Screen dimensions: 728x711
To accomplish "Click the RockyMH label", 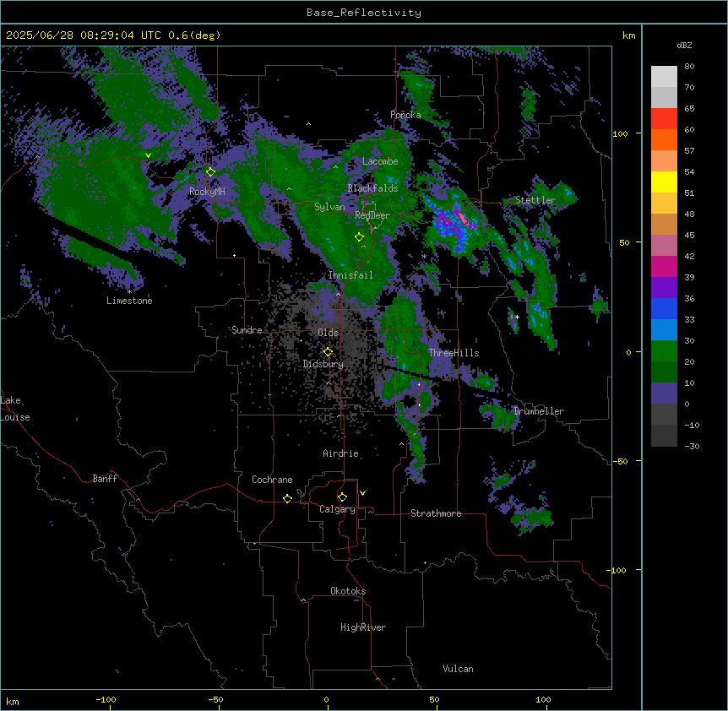I will tap(208, 192).
